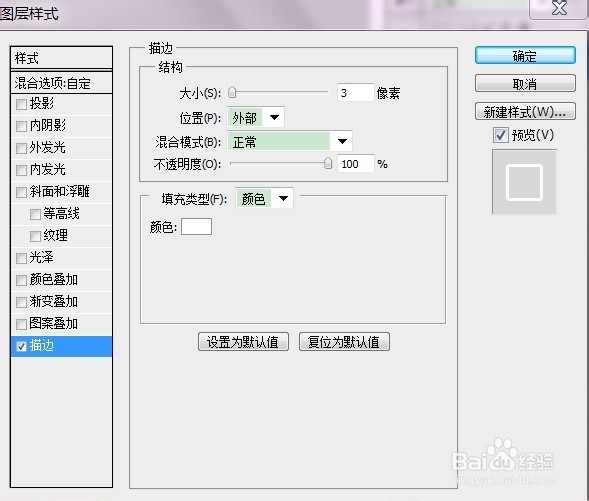Toggle the 颜色叠加 color overlay checkbox
The image size is (589, 501).
click(x=21, y=280)
